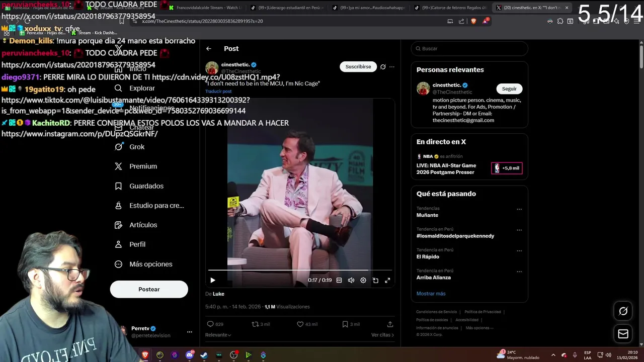Open Steam from the taskbar
The image size is (644, 362).
pyautogui.click(x=204, y=355)
